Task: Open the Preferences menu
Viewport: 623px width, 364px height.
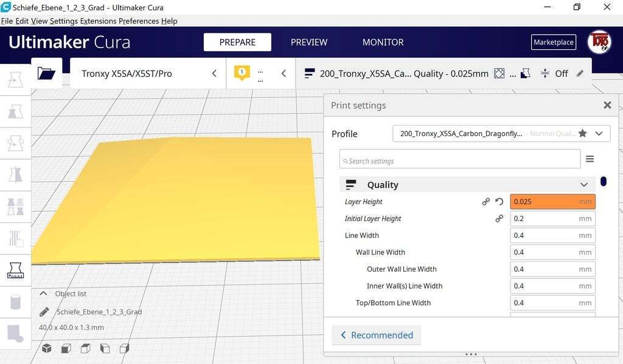Action: 139,21
